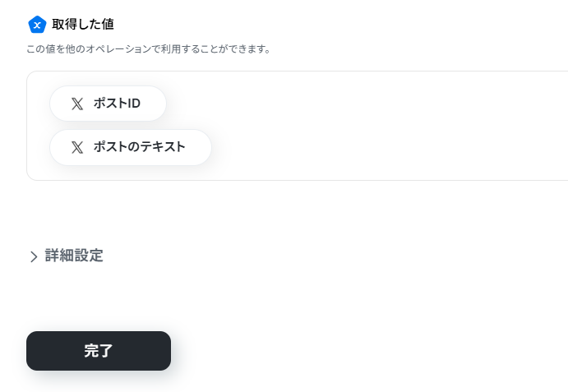Click the word 設定 in 詳細設定
This screenshot has width=568, height=392.
click(89, 256)
